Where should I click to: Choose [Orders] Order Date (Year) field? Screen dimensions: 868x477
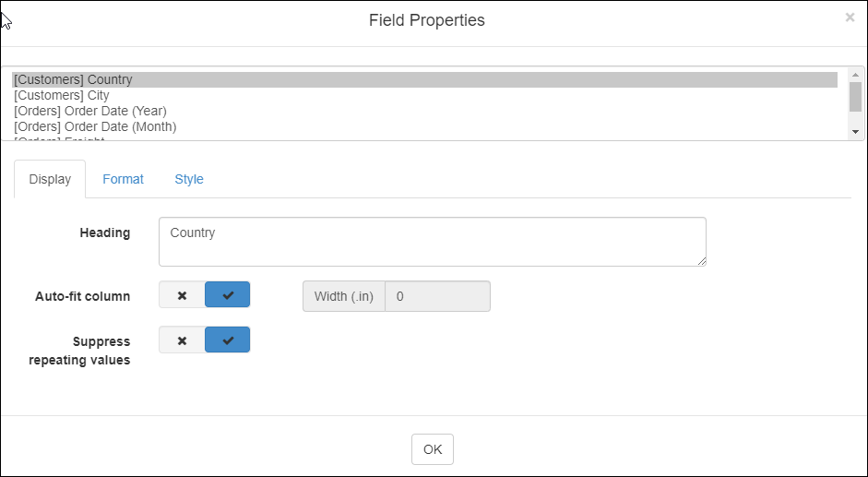pos(90,111)
